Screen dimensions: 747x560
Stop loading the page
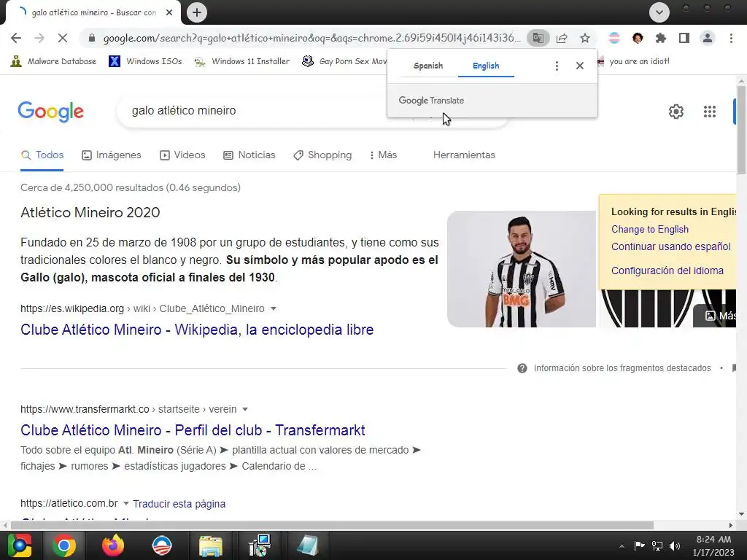tap(63, 38)
